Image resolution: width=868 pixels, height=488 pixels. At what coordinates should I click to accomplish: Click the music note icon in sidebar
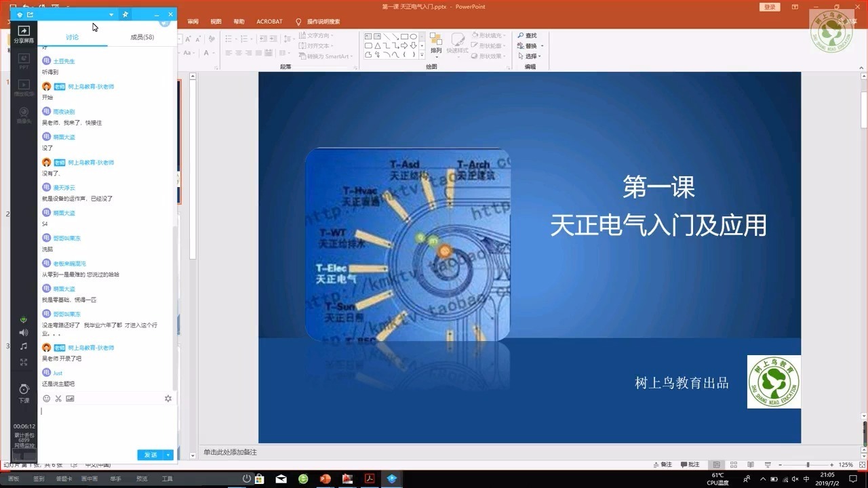pos(24,346)
